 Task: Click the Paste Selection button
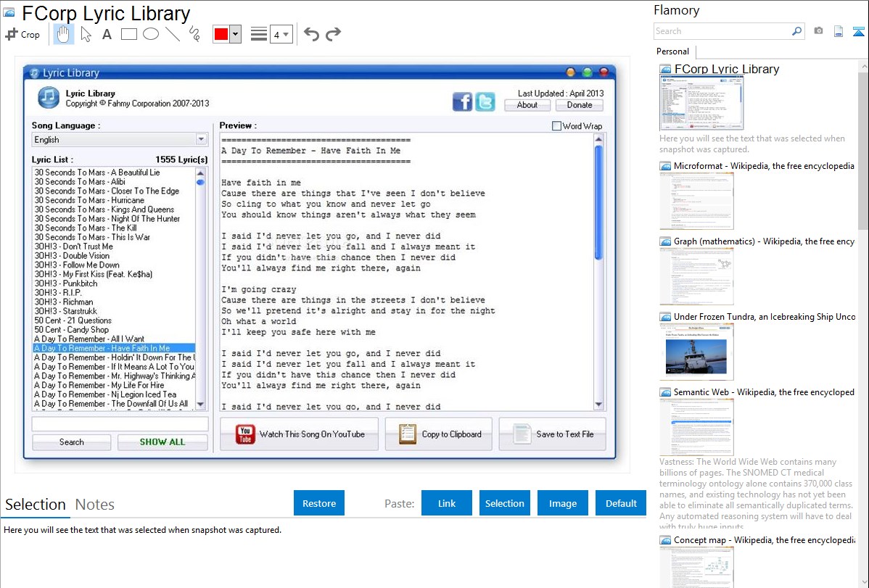(505, 503)
